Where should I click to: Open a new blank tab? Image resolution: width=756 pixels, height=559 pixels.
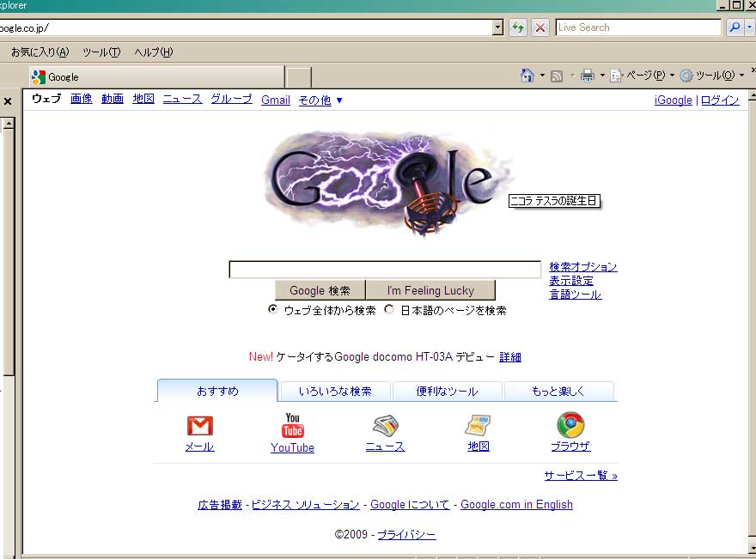pyautogui.click(x=298, y=77)
